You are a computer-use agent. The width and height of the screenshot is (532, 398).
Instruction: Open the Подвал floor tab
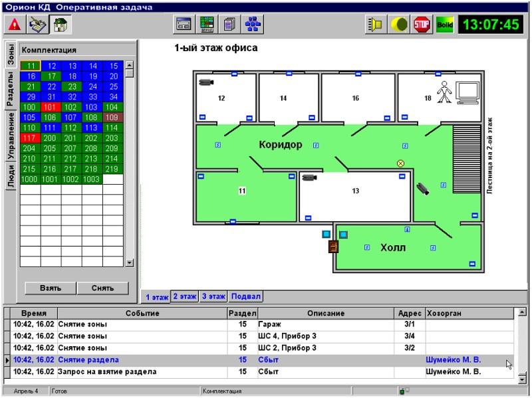coord(245,296)
